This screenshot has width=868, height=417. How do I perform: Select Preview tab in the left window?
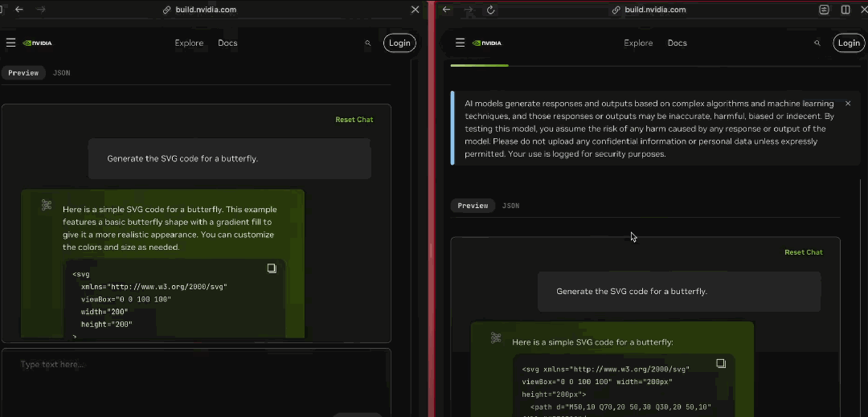(x=23, y=73)
